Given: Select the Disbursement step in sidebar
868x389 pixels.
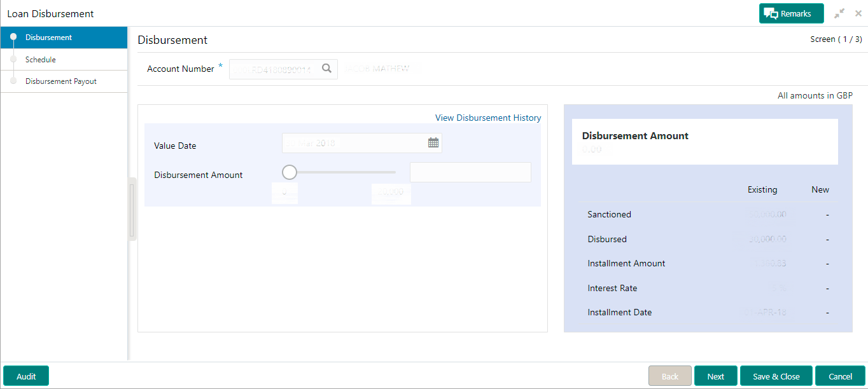Looking at the screenshot, I should point(64,38).
